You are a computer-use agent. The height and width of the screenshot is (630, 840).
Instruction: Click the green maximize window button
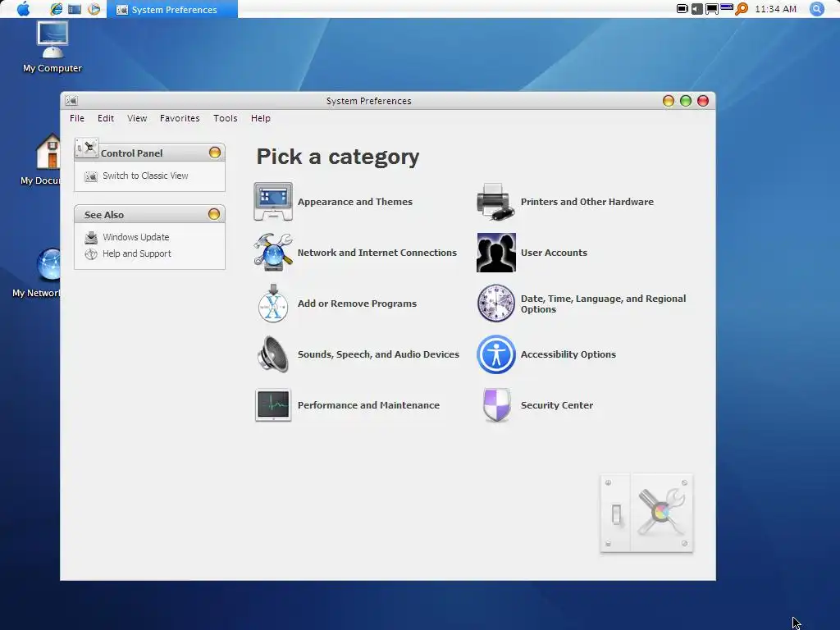tap(686, 101)
